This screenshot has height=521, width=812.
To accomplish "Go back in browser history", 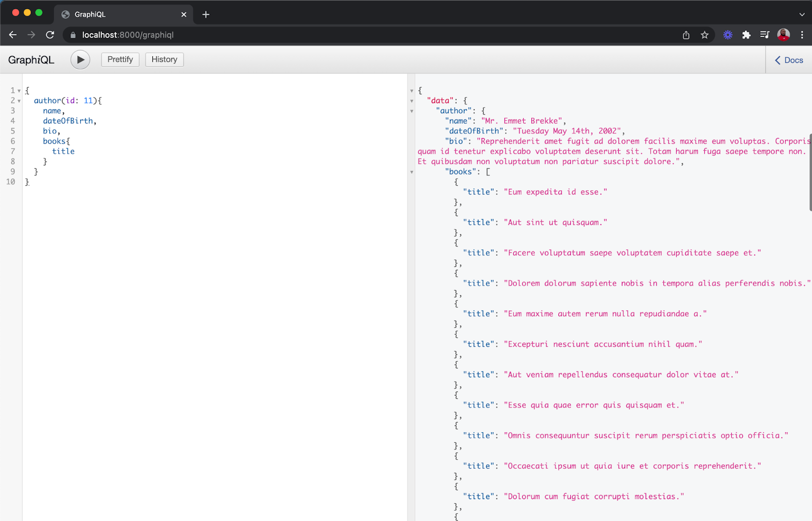I will pyautogui.click(x=13, y=35).
